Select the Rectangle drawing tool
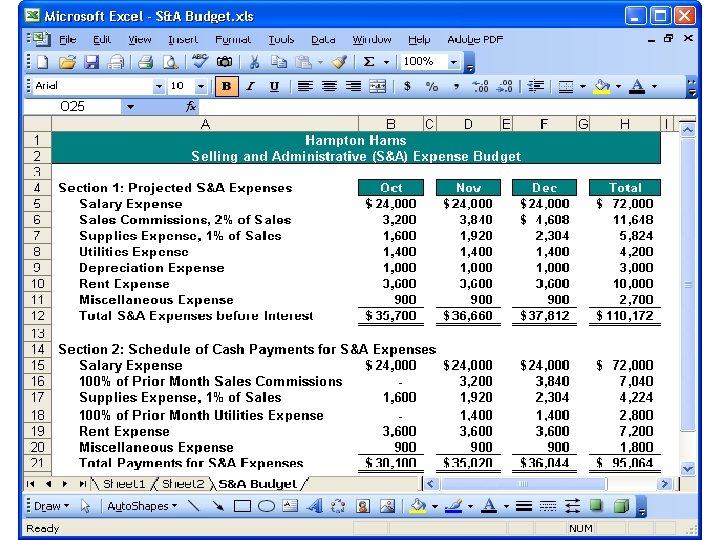The image size is (720, 540). 242,506
